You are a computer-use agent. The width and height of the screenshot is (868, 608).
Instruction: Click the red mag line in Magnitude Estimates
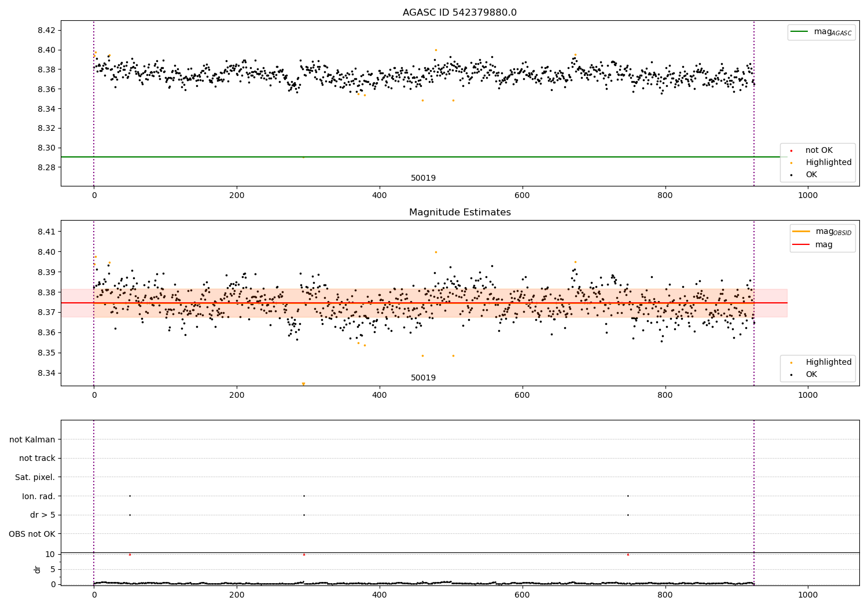point(424,303)
